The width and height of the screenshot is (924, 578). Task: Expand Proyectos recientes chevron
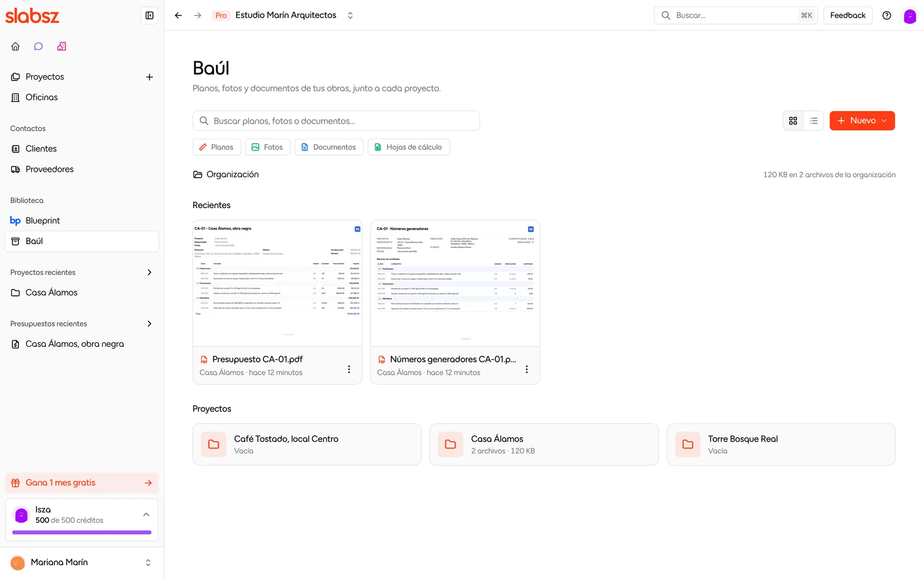(149, 272)
